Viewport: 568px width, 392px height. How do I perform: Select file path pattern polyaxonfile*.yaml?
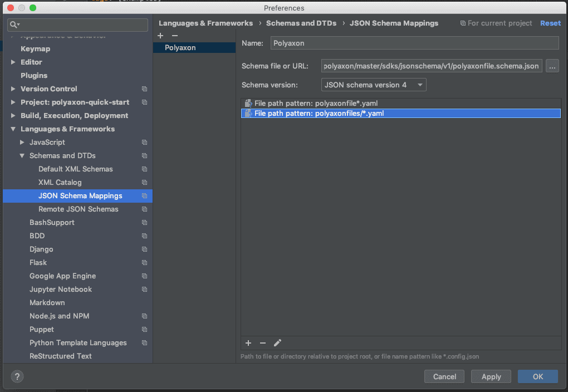[400, 104]
